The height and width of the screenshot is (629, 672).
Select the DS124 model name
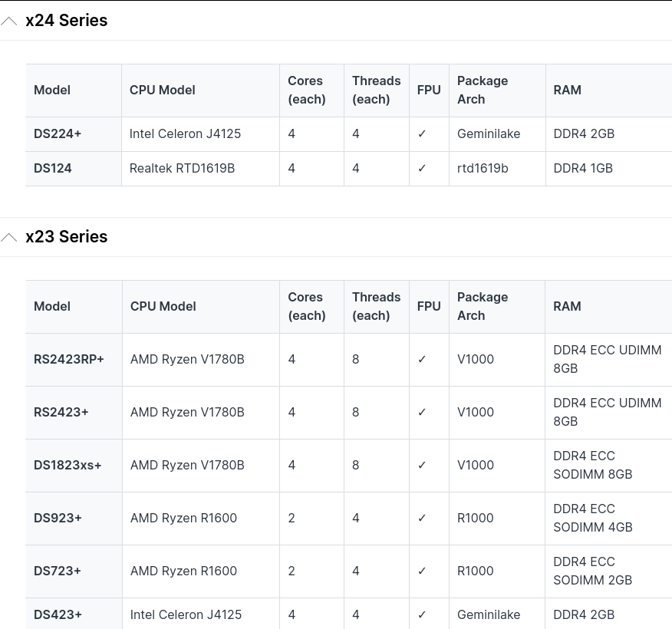point(53,169)
